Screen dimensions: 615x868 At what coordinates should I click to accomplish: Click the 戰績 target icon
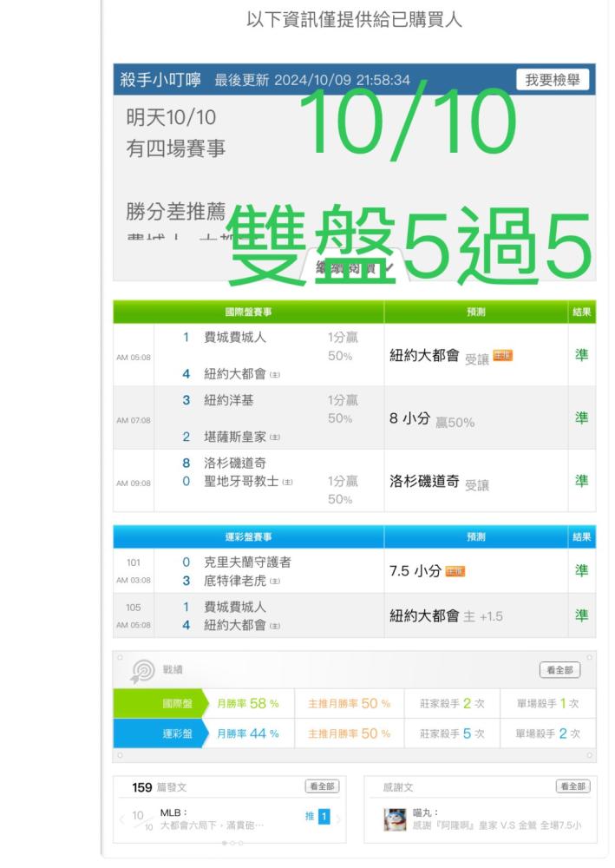coord(142,671)
